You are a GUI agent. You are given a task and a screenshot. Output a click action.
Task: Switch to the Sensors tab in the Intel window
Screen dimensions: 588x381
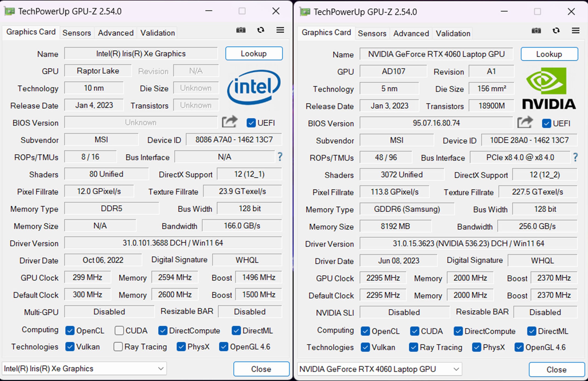76,33
